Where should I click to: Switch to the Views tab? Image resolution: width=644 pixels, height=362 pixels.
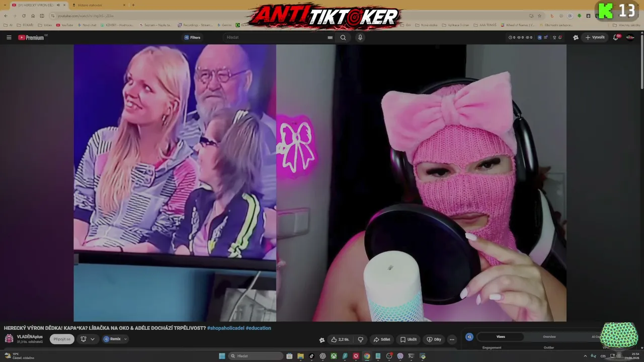[x=501, y=337]
